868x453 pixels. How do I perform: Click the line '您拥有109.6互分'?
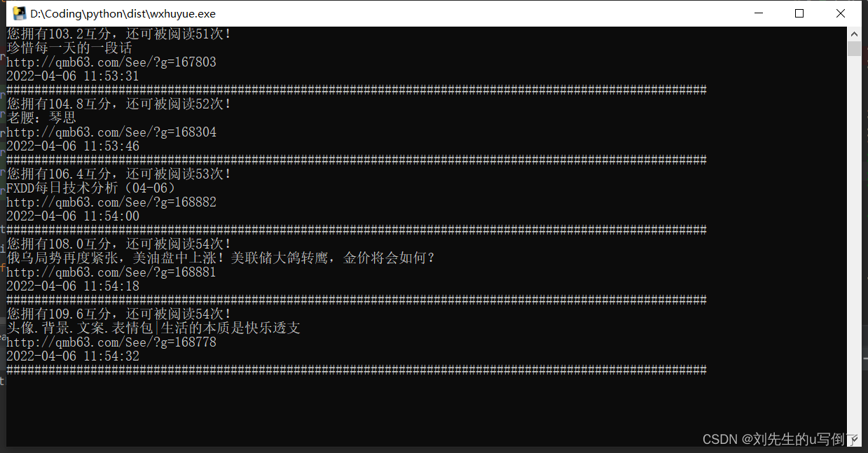coord(59,314)
